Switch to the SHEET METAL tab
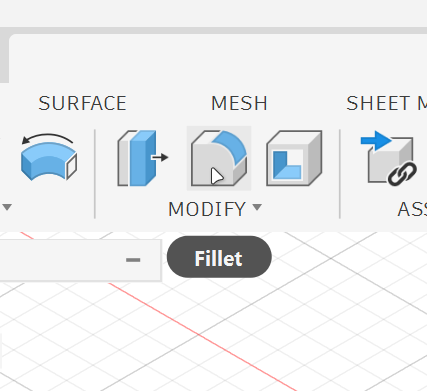The width and height of the screenshot is (427, 391). coord(387,103)
